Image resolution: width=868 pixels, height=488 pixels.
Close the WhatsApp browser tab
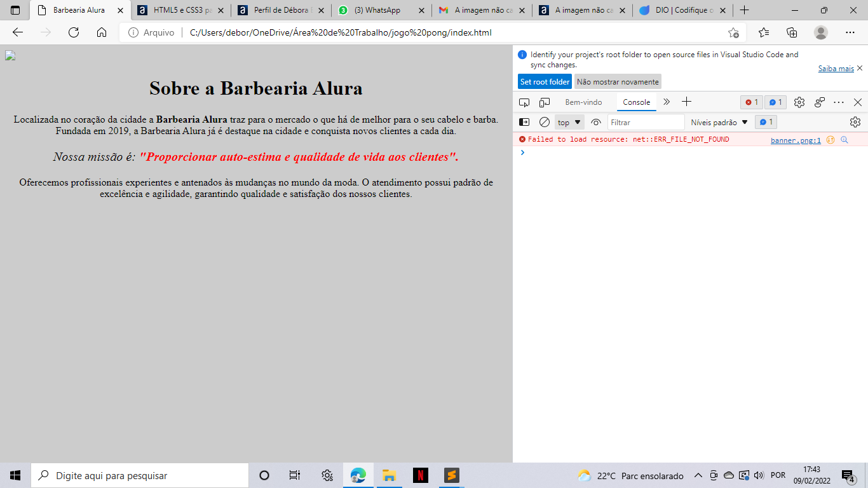[x=422, y=10]
